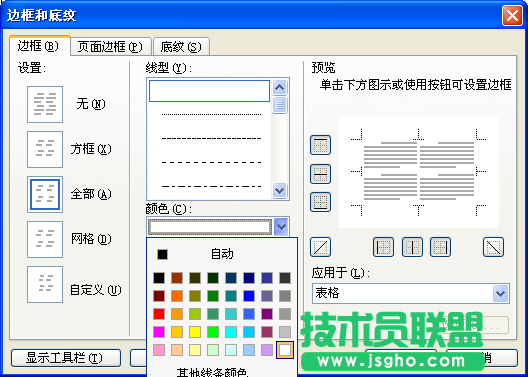This screenshot has width=528, height=377.
Task: Pick the pure blue color swatch
Action: [x=249, y=296]
